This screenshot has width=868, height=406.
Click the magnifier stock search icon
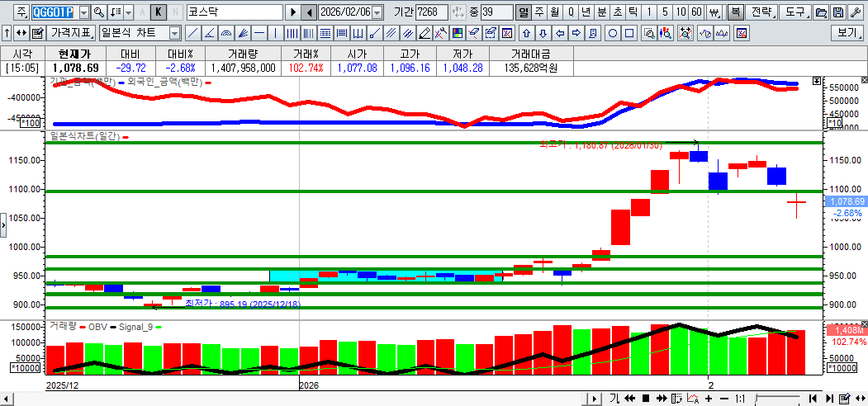[x=99, y=12]
